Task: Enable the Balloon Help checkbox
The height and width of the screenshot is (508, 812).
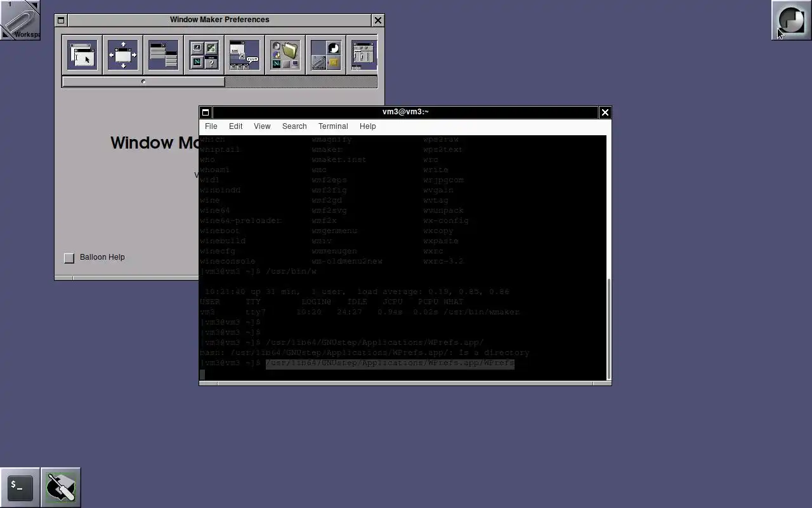Action: (69, 258)
